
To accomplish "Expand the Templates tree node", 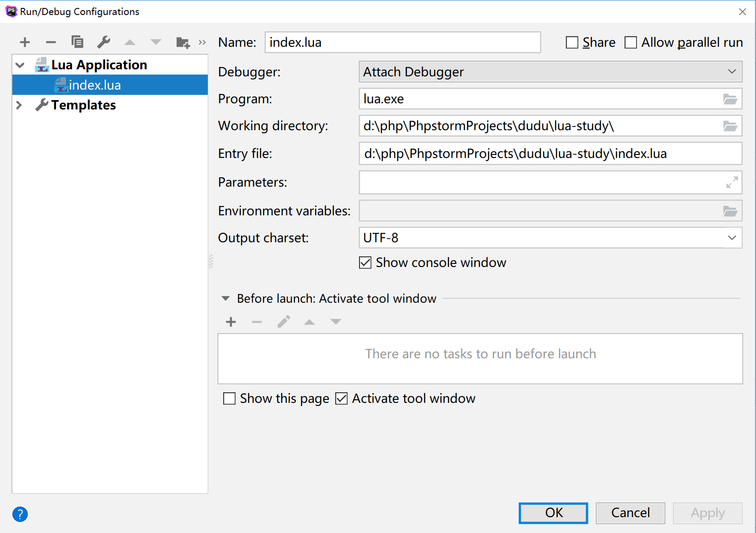I will pos(19,105).
